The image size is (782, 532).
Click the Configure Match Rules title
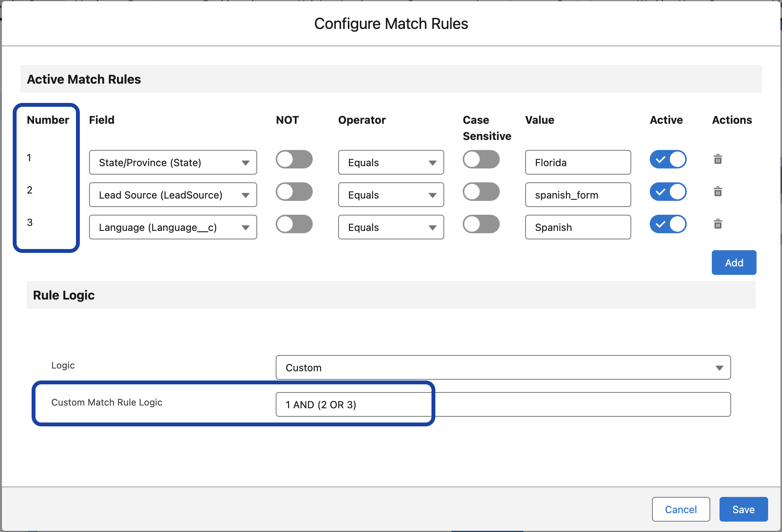(x=391, y=24)
